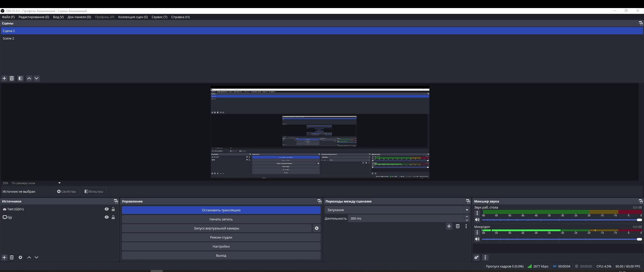This screenshot has height=272, width=644.
Task: Add a new scene with plus icon
Action: 4,78
